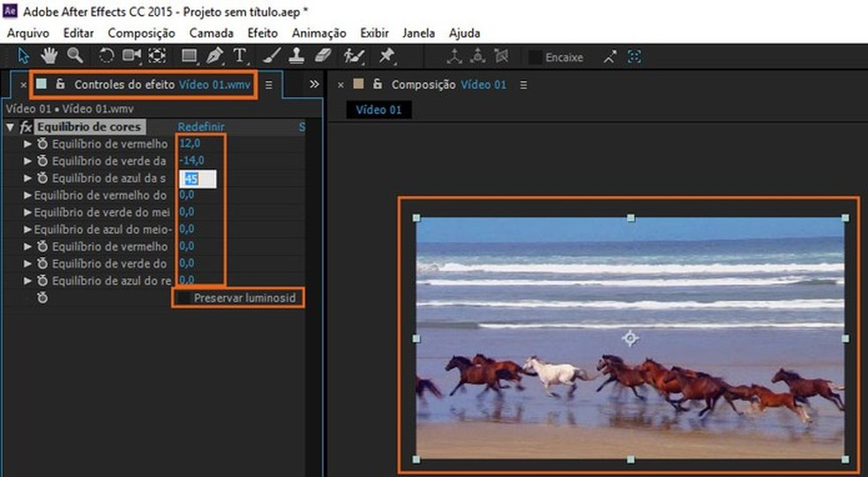
Task: Select the Clone Stamp tool
Action: click(x=297, y=56)
